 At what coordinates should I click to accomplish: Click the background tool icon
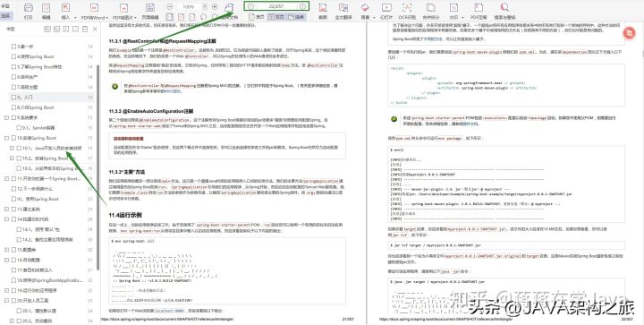(365, 8)
